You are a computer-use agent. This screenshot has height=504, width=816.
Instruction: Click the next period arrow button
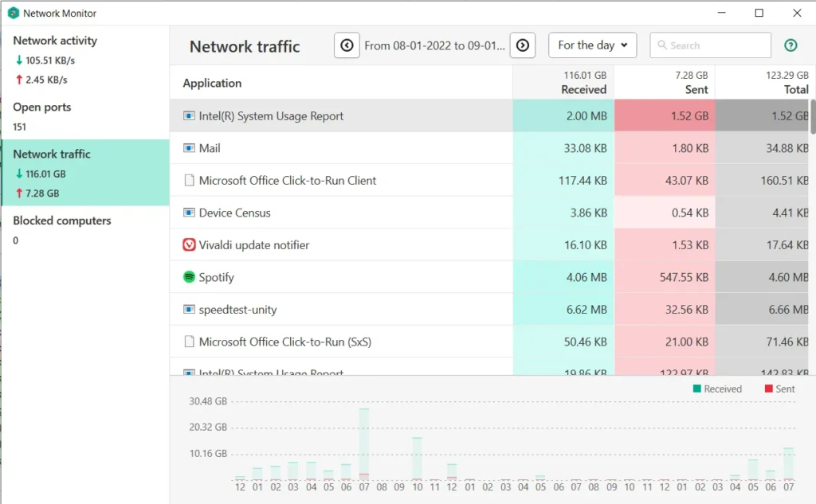point(523,45)
